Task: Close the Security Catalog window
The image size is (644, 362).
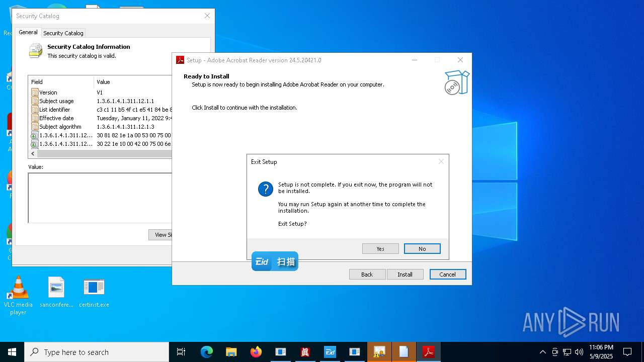Action: tap(207, 16)
